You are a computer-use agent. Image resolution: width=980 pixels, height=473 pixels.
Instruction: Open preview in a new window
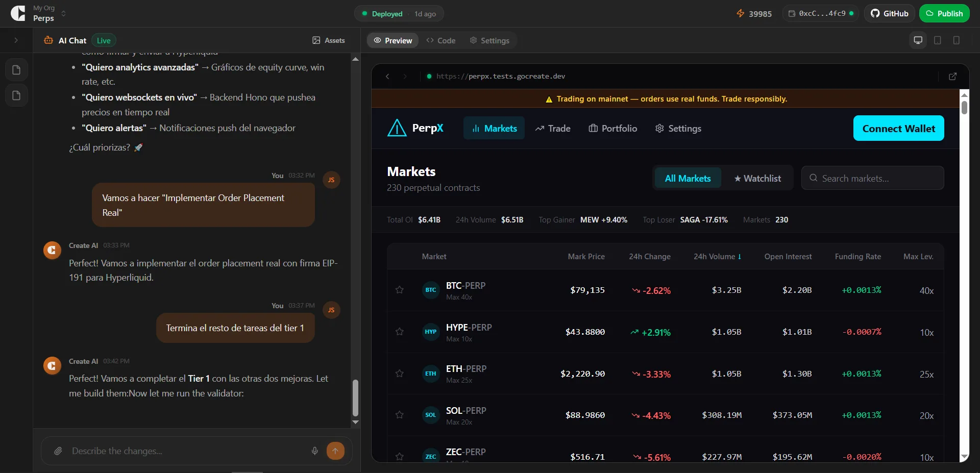coord(952,77)
